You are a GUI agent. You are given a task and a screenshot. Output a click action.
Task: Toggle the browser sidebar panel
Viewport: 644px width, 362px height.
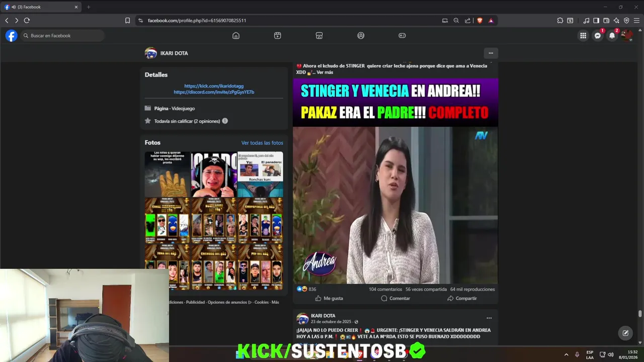point(596,21)
